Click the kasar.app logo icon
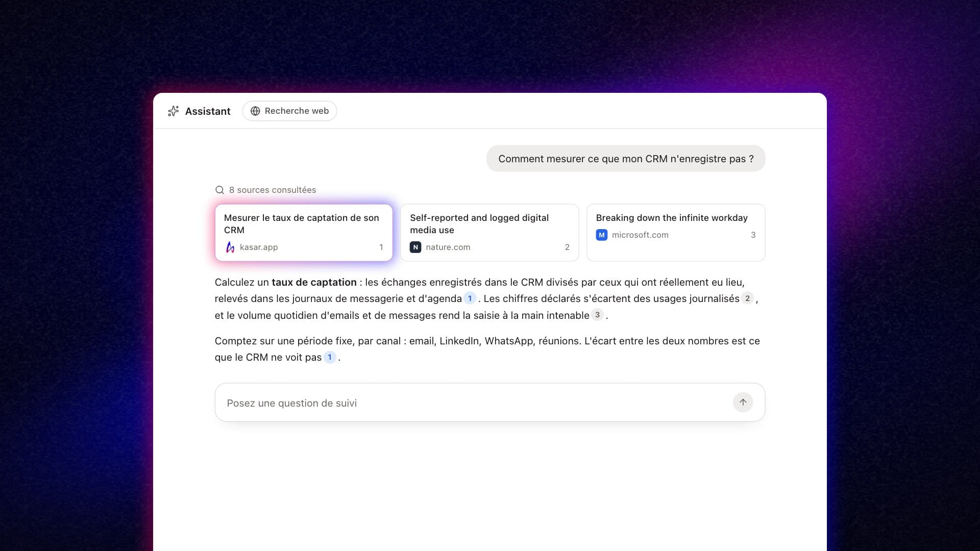This screenshot has height=551, width=980. (x=230, y=247)
